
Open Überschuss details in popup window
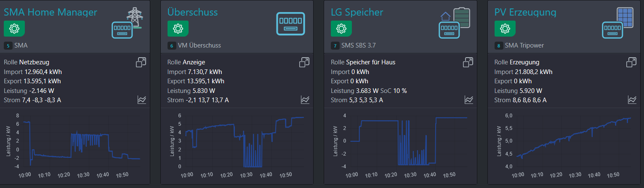(304, 63)
